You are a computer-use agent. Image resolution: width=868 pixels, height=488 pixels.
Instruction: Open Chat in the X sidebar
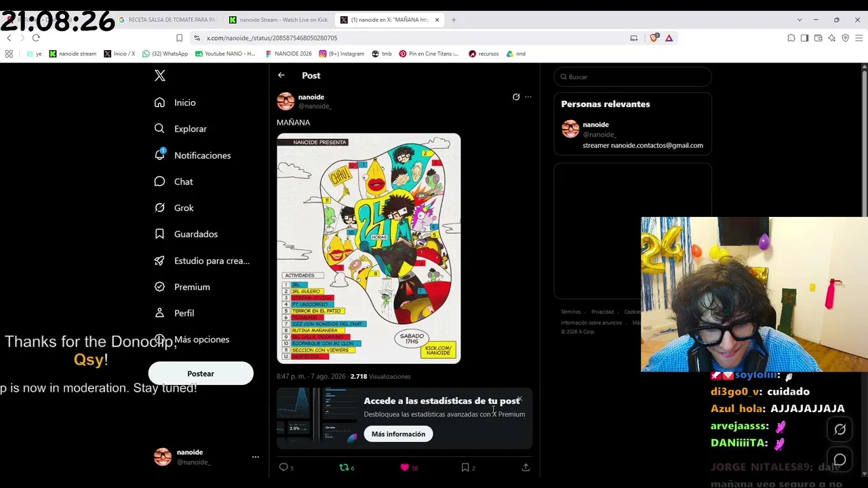pos(174,182)
